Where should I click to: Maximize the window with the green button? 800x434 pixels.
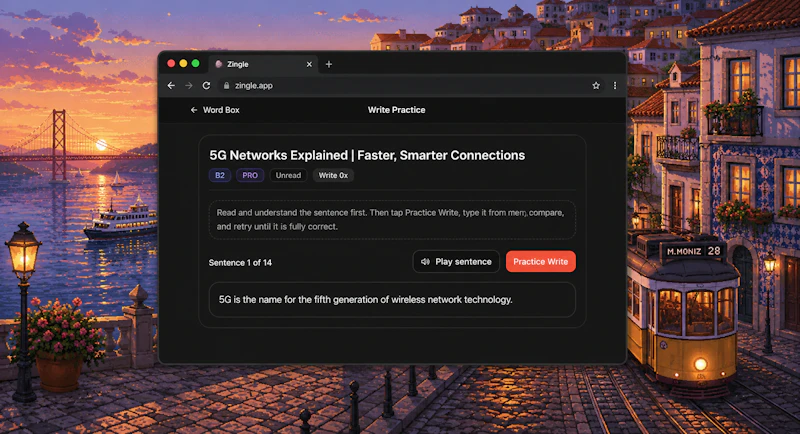click(x=195, y=63)
